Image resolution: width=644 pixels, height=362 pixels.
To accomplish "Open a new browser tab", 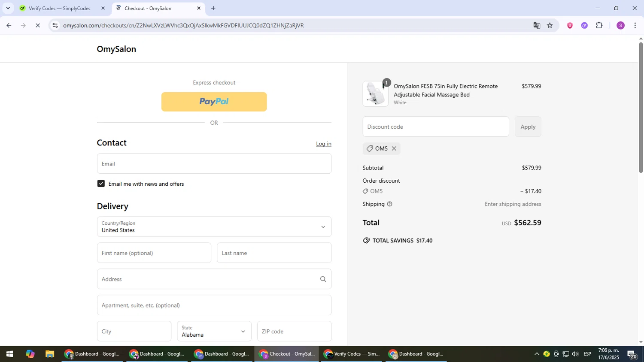I will (213, 8).
